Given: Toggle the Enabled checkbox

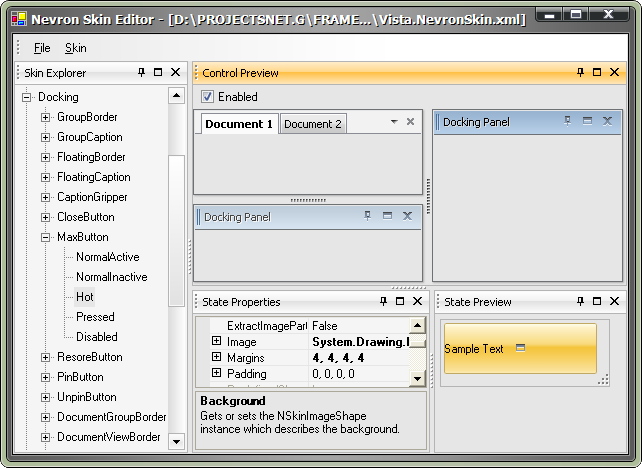Looking at the screenshot, I should point(207,97).
